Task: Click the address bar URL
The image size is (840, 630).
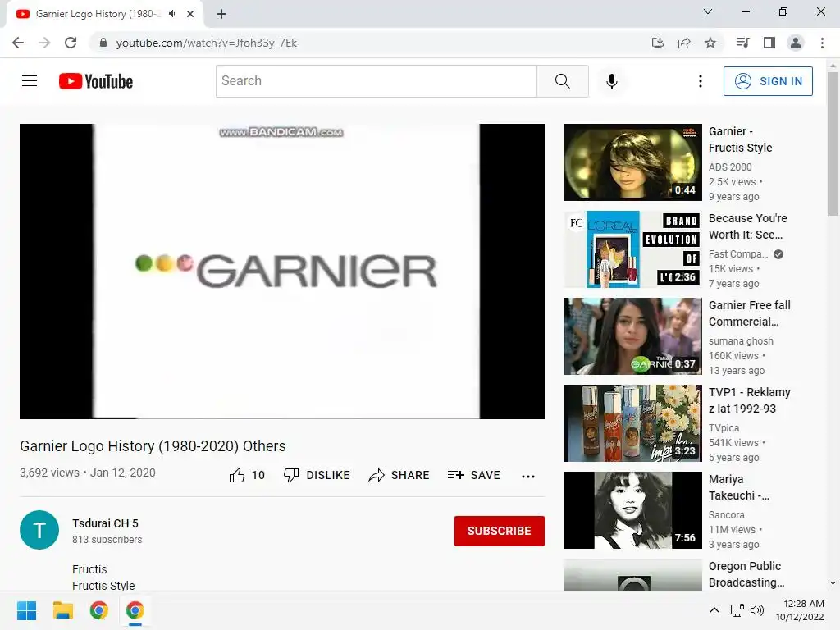Action: [206, 43]
